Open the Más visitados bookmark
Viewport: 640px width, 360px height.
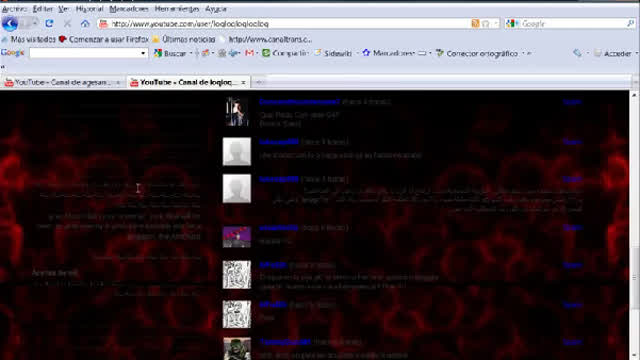(29, 39)
